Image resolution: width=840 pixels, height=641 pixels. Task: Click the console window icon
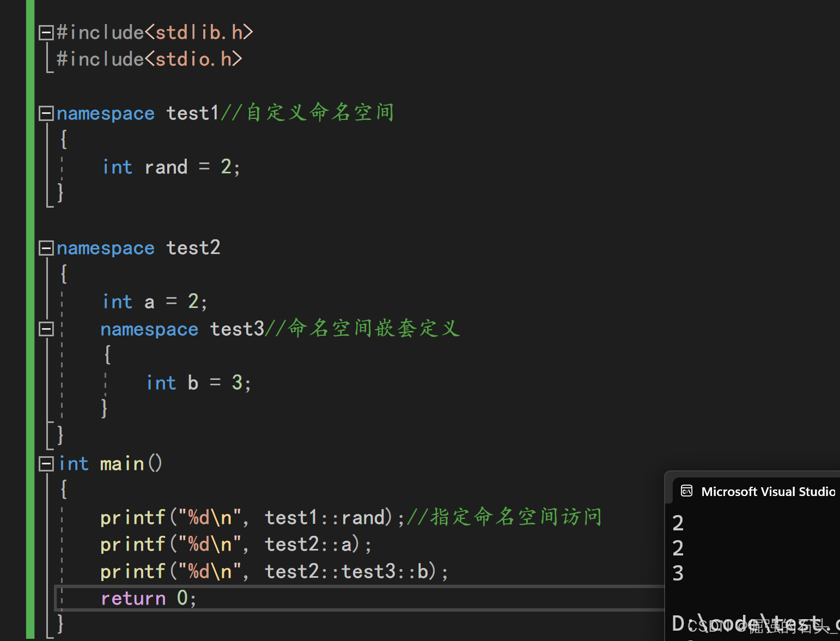coord(686,491)
